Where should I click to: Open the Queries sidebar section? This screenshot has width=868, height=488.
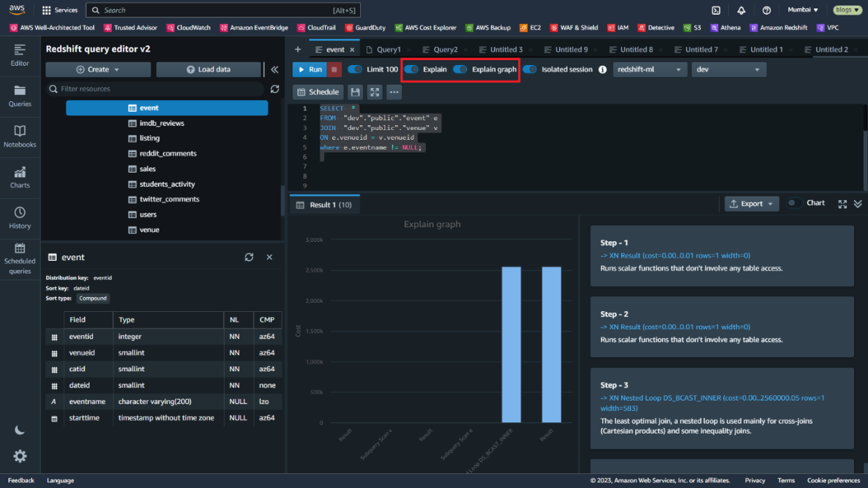20,96
